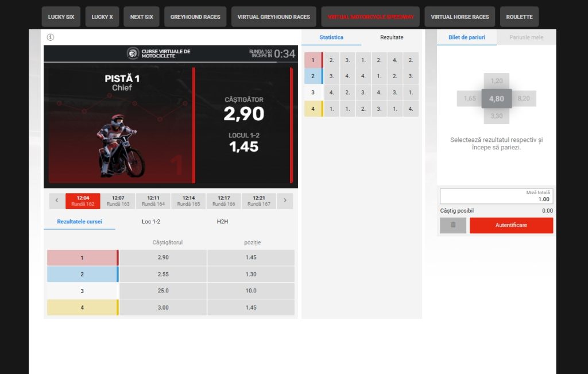
Task: Show later rounds with right arrow
Action: pos(285,201)
